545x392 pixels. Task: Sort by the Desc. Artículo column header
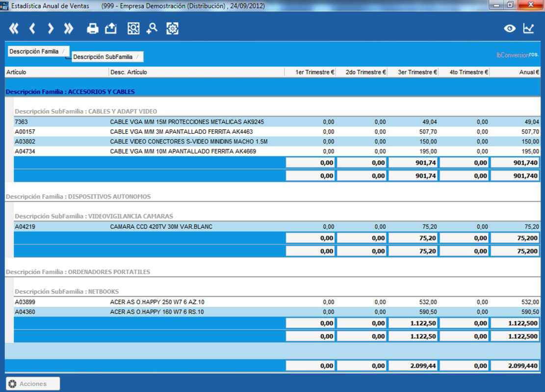pos(196,72)
